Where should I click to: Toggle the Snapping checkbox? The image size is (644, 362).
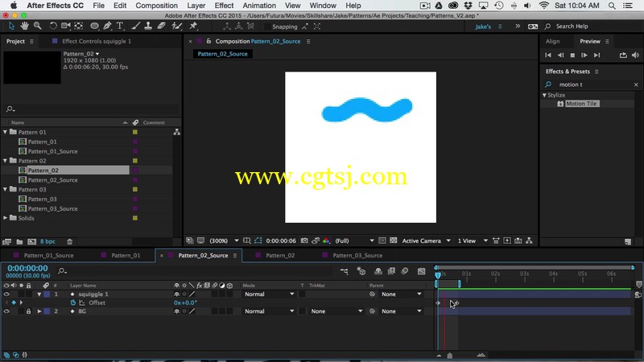267,27
